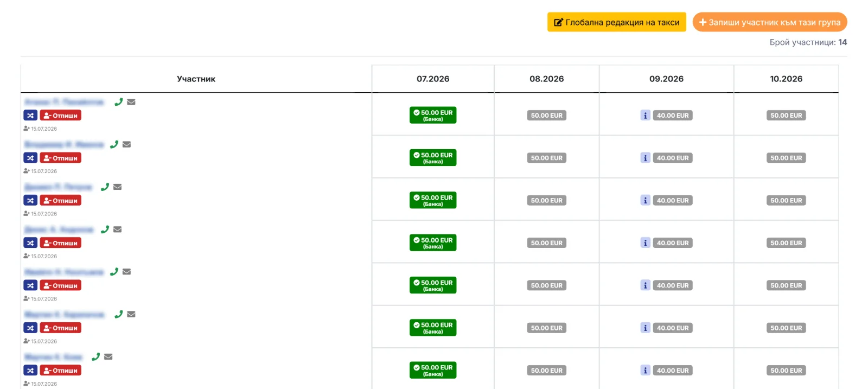The height and width of the screenshot is (389, 868).
Task: Click the envelope icon in the fourth participant row
Action: click(117, 229)
